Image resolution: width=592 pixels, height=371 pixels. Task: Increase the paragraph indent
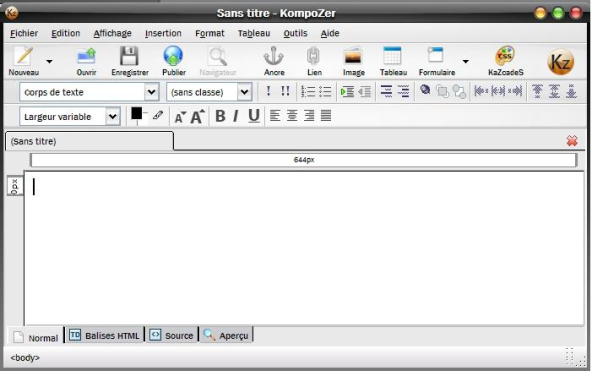tap(347, 91)
